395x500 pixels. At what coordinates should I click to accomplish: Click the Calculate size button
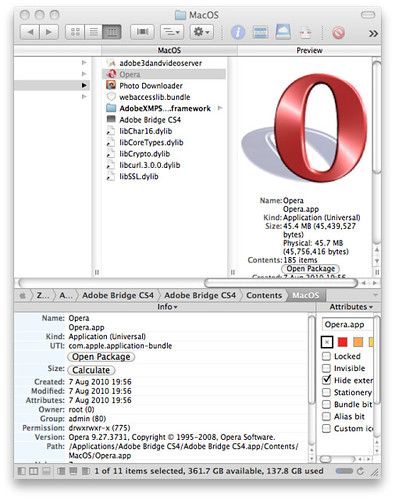[x=91, y=370]
